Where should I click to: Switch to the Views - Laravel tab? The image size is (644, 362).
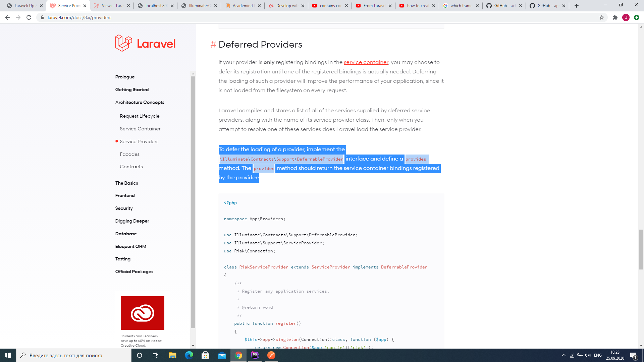coord(112,6)
